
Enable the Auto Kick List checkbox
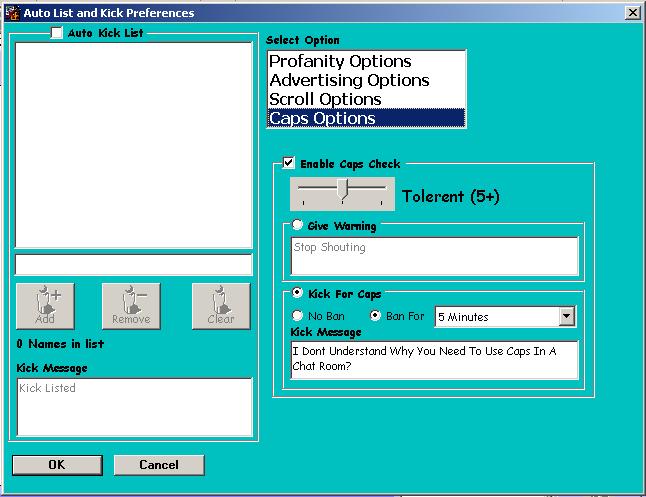[57, 32]
